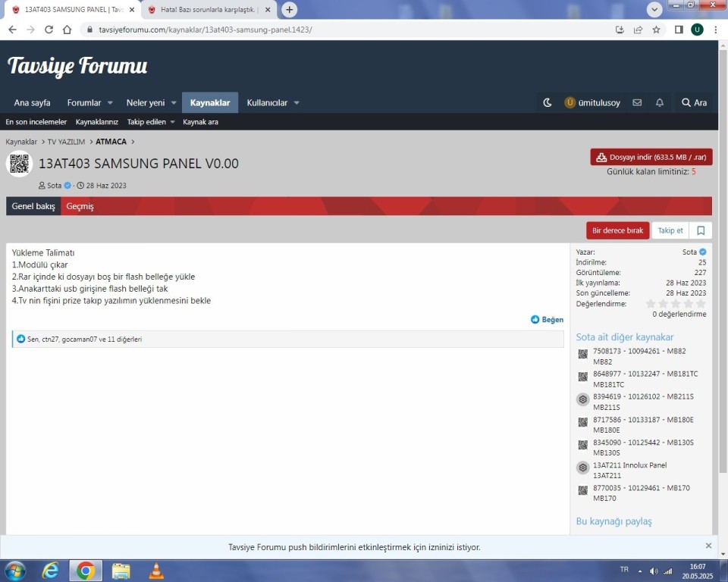The height and width of the screenshot is (582, 728).
Task: Open Chrome from the taskbar
Action: [x=86, y=571]
